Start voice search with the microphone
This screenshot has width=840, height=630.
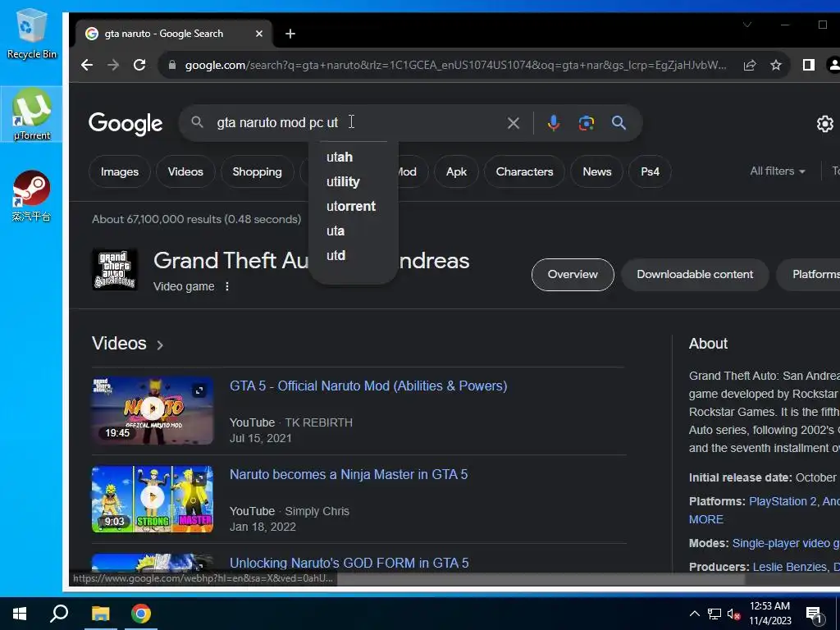click(x=554, y=123)
